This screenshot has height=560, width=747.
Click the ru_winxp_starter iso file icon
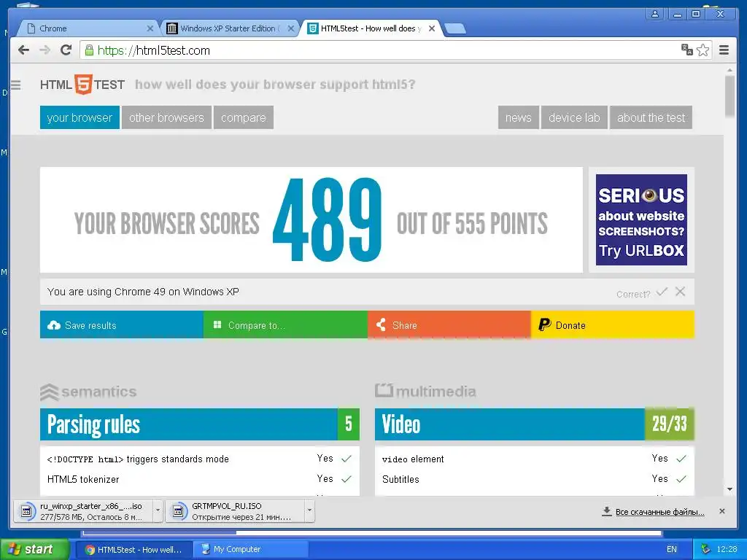pyautogui.click(x=27, y=511)
